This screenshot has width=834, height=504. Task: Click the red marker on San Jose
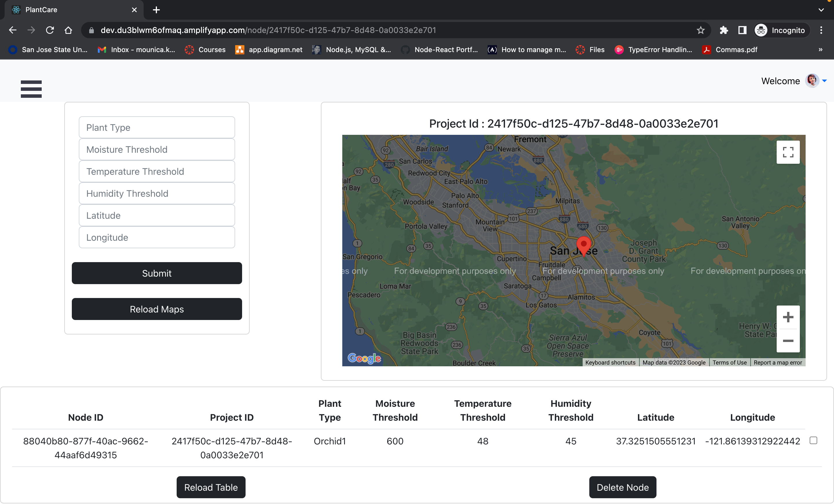[584, 245]
